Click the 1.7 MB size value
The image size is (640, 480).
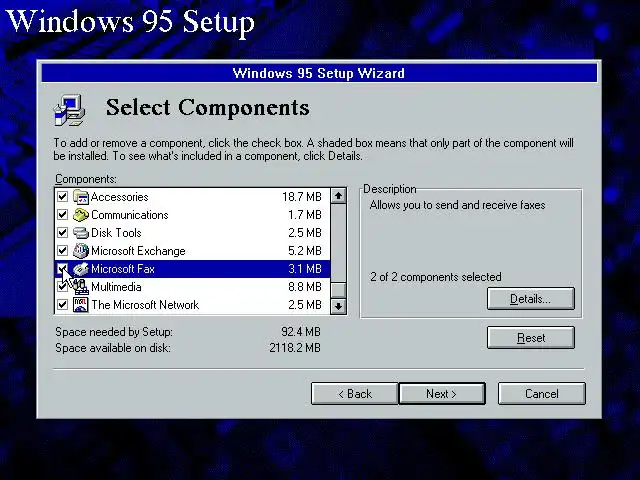coord(304,215)
